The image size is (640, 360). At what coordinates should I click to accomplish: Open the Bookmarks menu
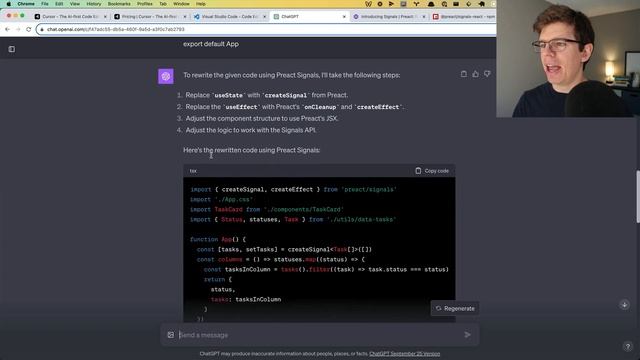[119, 4]
